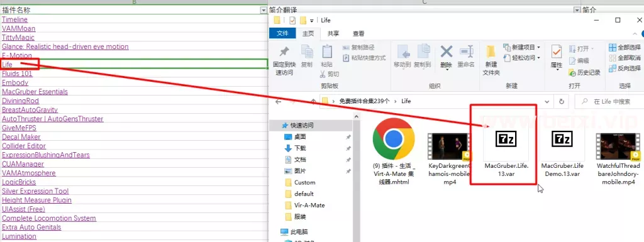Open the Timeline plugin link

[x=15, y=19]
